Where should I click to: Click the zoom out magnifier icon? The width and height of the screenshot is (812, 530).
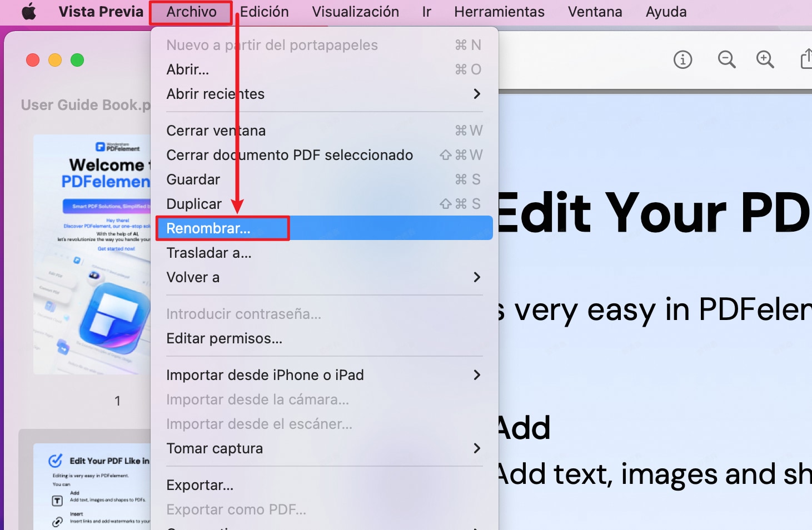tap(726, 59)
